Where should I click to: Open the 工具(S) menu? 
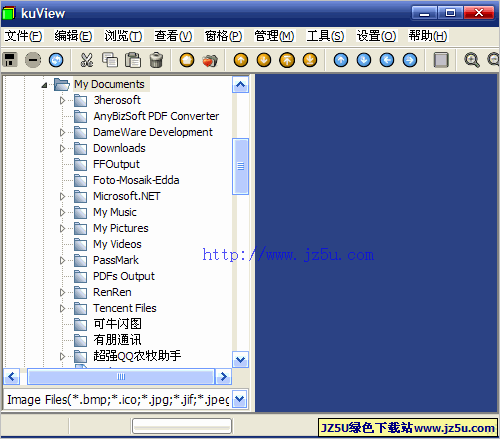click(x=325, y=36)
